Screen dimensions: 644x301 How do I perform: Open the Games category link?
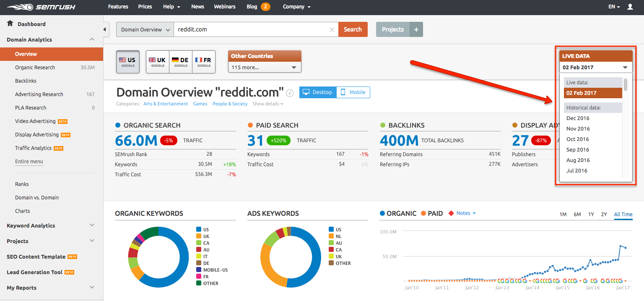click(200, 104)
